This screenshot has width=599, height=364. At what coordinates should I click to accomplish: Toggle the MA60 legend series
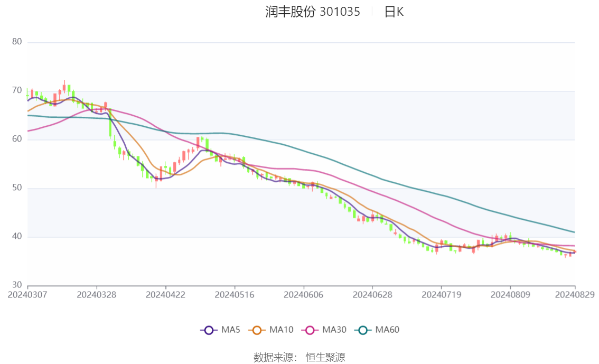[x=377, y=330]
